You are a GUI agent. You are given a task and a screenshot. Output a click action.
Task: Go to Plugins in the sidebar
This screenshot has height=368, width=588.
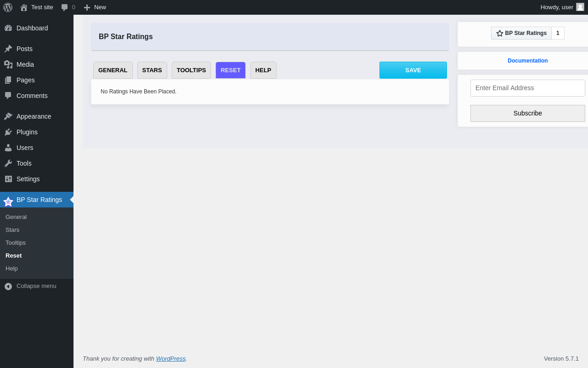pyautogui.click(x=37, y=132)
